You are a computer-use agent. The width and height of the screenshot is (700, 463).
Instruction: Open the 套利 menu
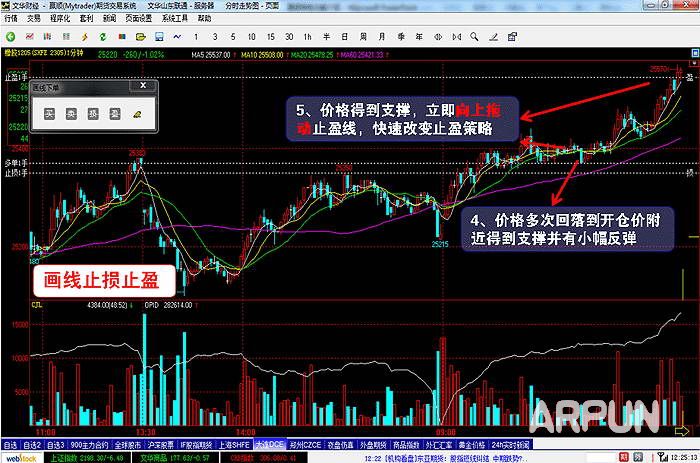tap(86, 18)
